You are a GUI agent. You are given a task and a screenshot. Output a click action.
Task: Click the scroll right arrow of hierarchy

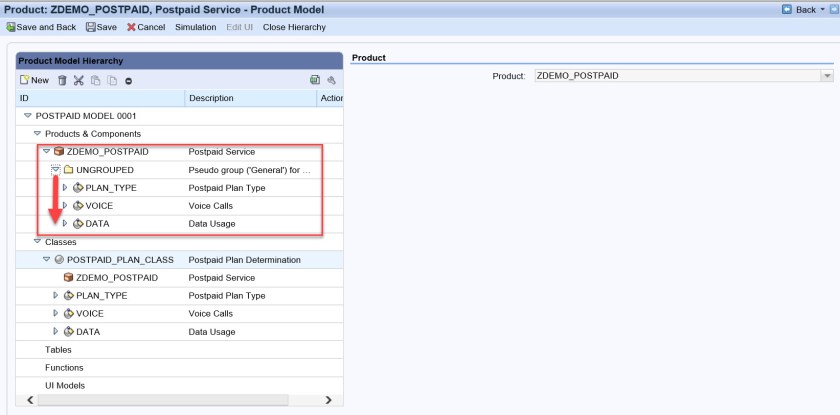328,400
